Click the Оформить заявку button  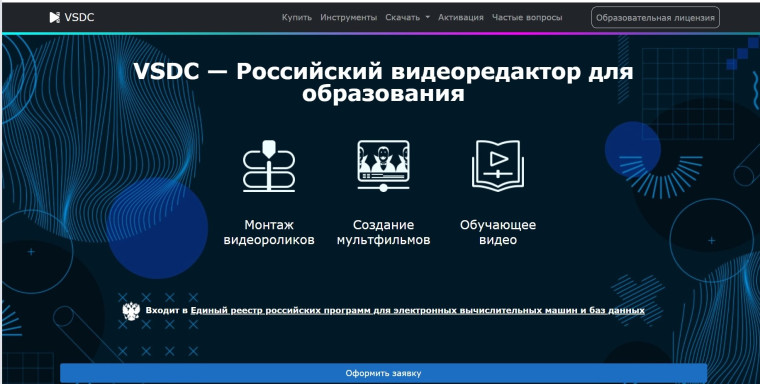(383, 373)
